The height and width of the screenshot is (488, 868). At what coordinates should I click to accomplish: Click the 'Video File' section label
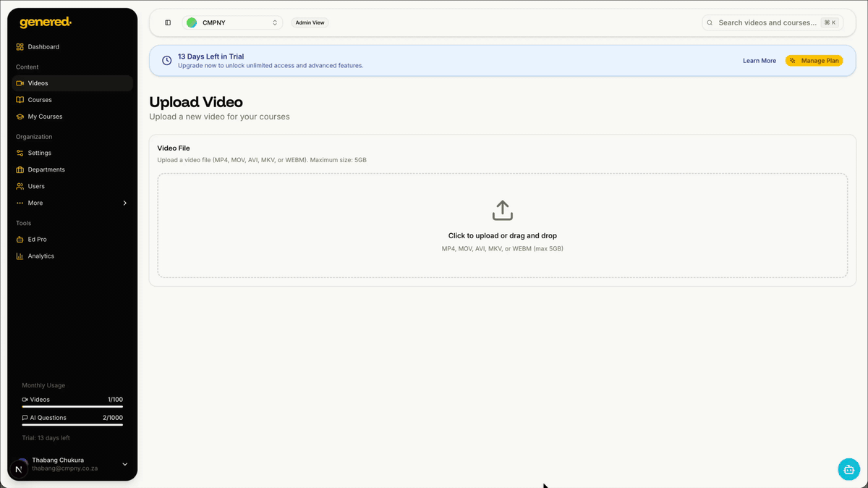tap(174, 148)
